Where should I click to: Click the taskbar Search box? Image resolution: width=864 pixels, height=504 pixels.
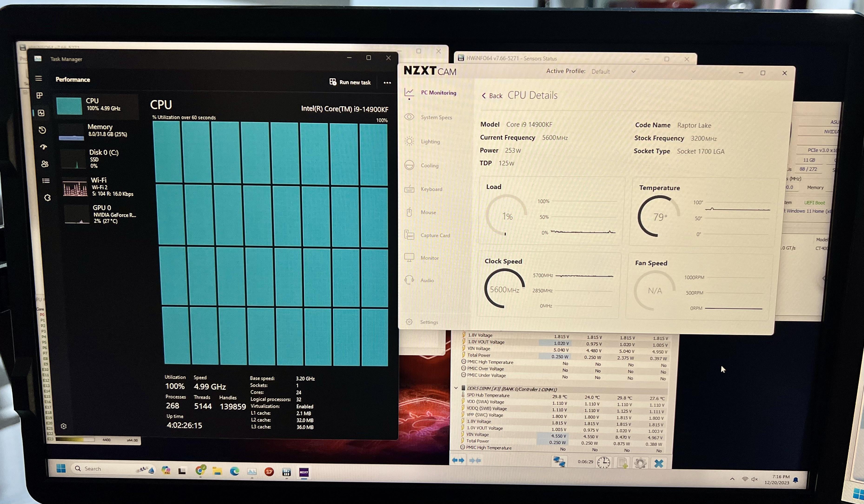tap(113, 469)
